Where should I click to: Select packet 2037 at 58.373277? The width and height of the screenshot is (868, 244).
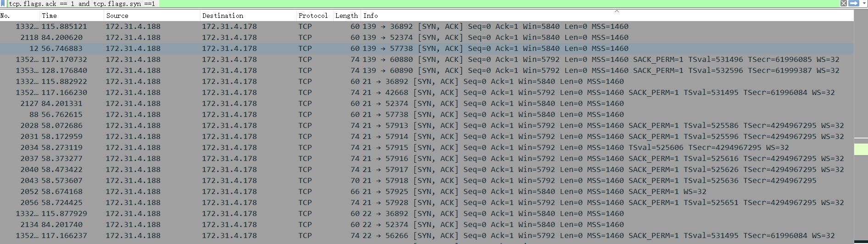(427, 159)
